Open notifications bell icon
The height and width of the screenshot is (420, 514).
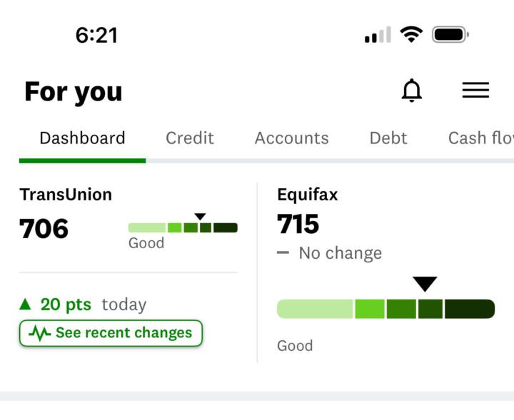[412, 91]
